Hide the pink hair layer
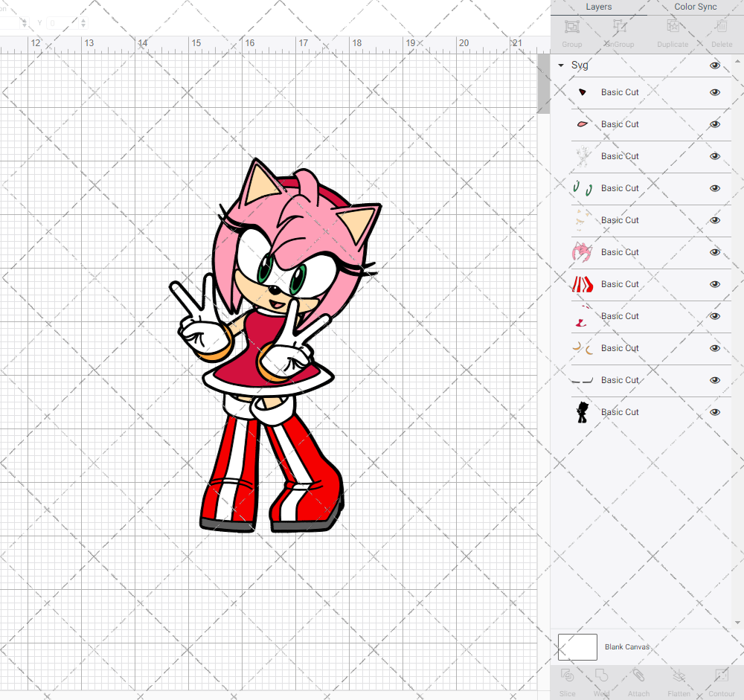Image resolution: width=744 pixels, height=700 pixels. [714, 252]
